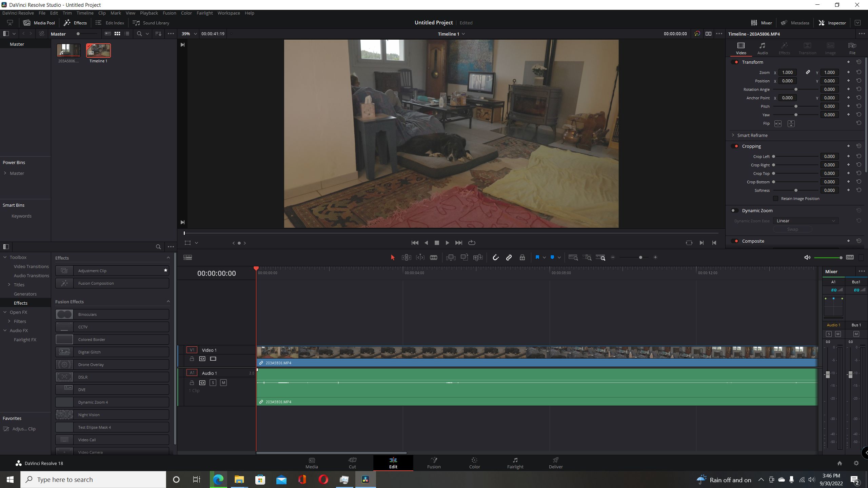Collapse the Fusion Effects list

pyautogui.click(x=168, y=301)
